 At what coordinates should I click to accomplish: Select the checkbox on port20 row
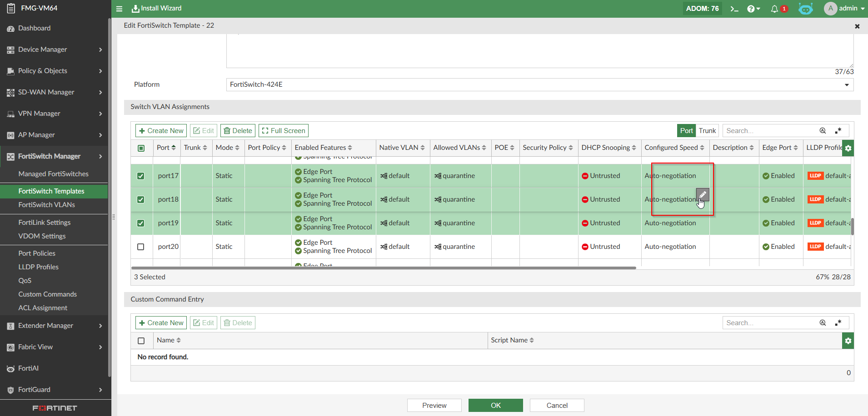click(x=141, y=247)
